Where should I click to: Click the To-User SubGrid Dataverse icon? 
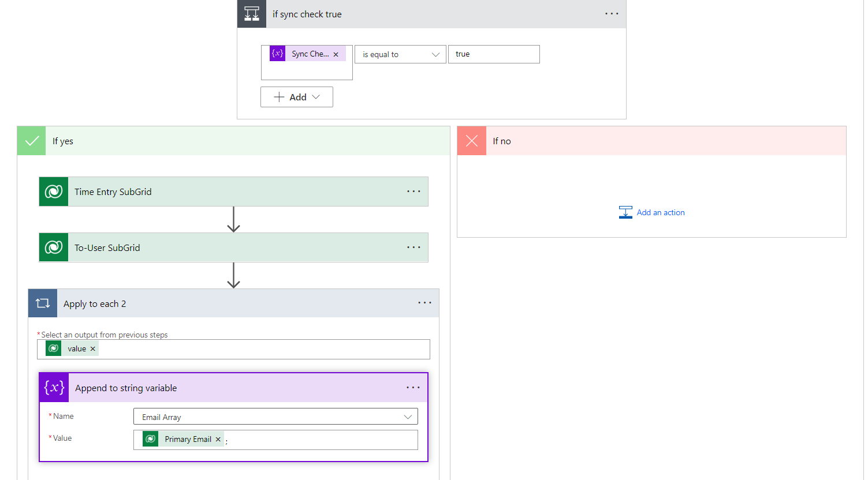[x=54, y=247]
